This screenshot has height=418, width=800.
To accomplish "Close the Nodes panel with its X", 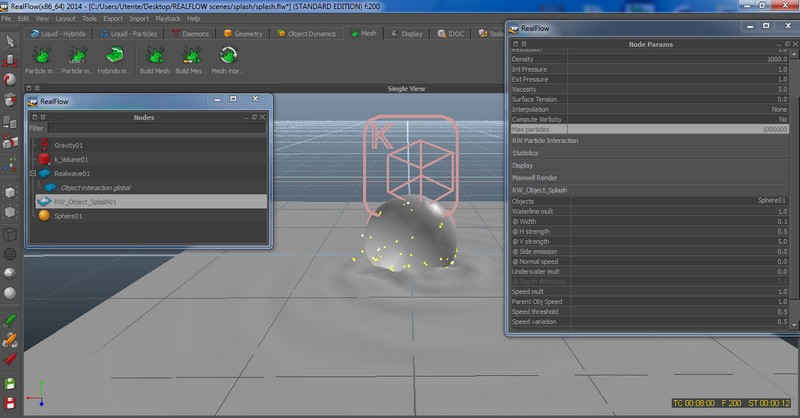I will click(x=262, y=117).
